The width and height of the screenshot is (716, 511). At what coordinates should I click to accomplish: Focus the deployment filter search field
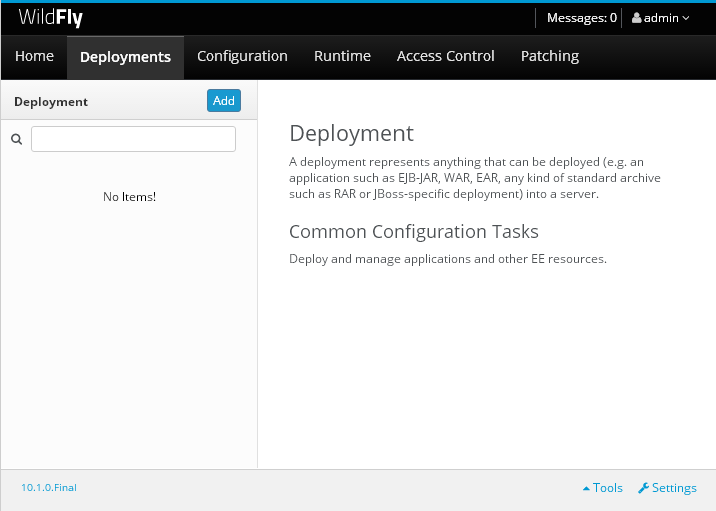pos(133,139)
